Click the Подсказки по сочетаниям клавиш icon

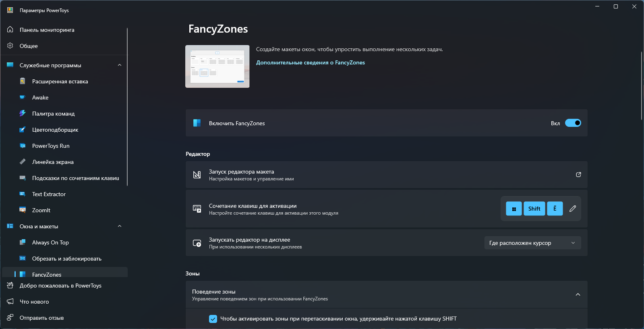pyautogui.click(x=23, y=178)
